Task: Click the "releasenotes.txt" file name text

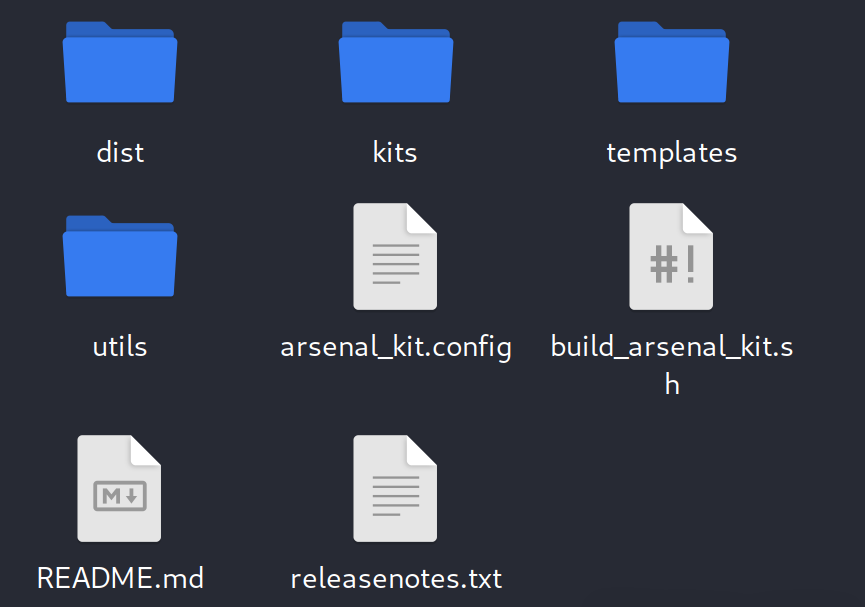Action: [396, 578]
